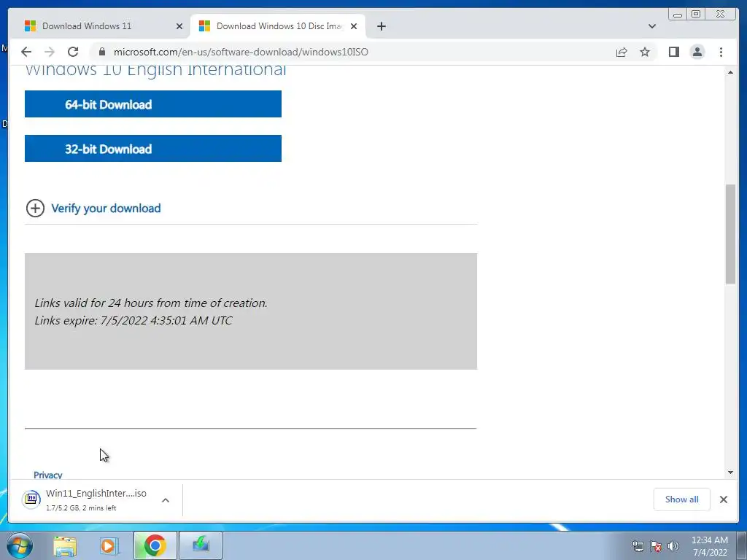Close the downloads bar

(723, 499)
